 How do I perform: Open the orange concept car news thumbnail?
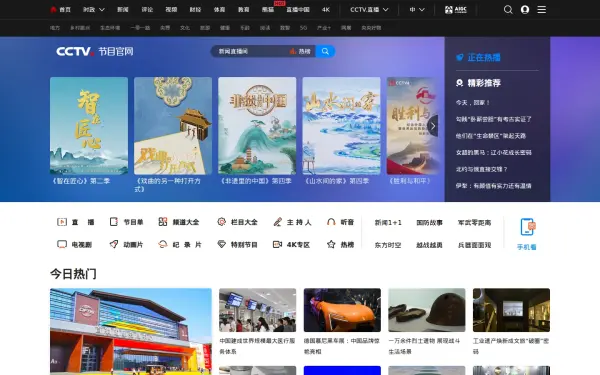pyautogui.click(x=342, y=310)
